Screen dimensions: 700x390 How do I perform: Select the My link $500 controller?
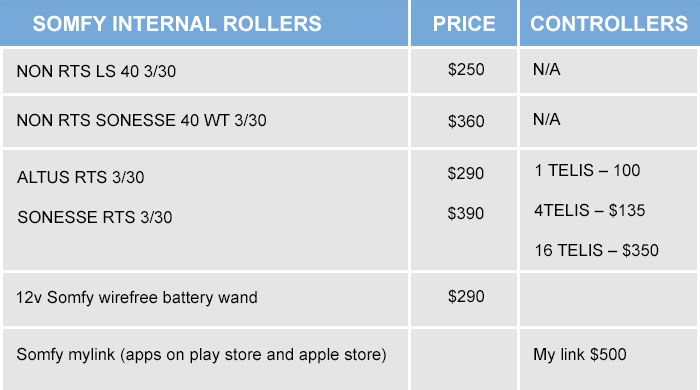[x=579, y=355]
